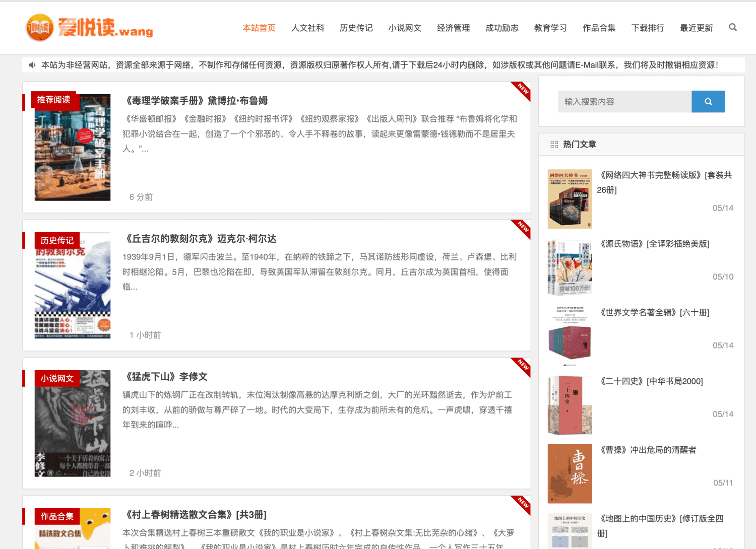Click the 爱悦读.wang site logo
Viewport: 756px width, 549px height.
coord(90,27)
